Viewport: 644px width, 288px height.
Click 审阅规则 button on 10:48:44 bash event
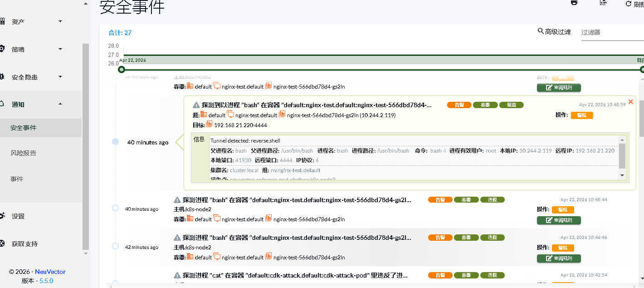coord(559,220)
